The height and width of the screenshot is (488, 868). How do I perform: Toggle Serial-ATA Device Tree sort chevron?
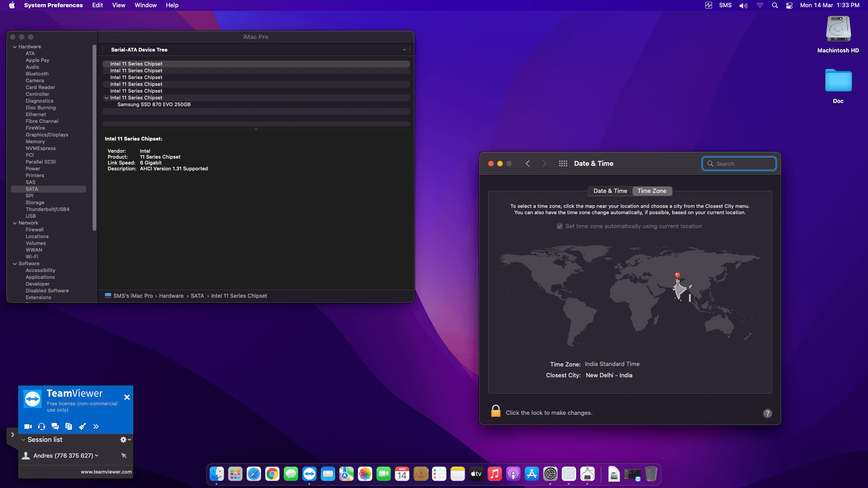(x=404, y=50)
